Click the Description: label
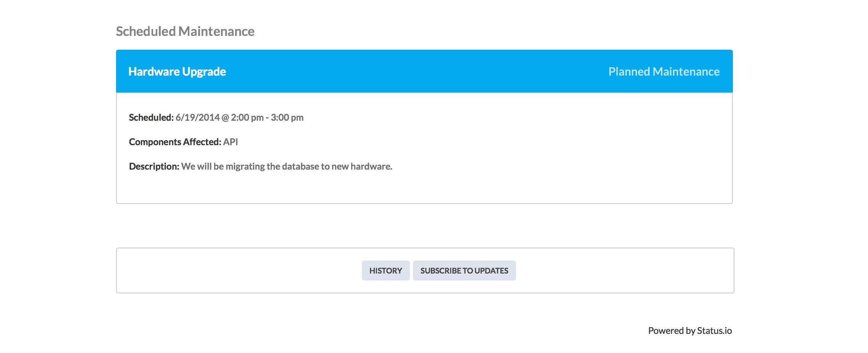 click(154, 166)
